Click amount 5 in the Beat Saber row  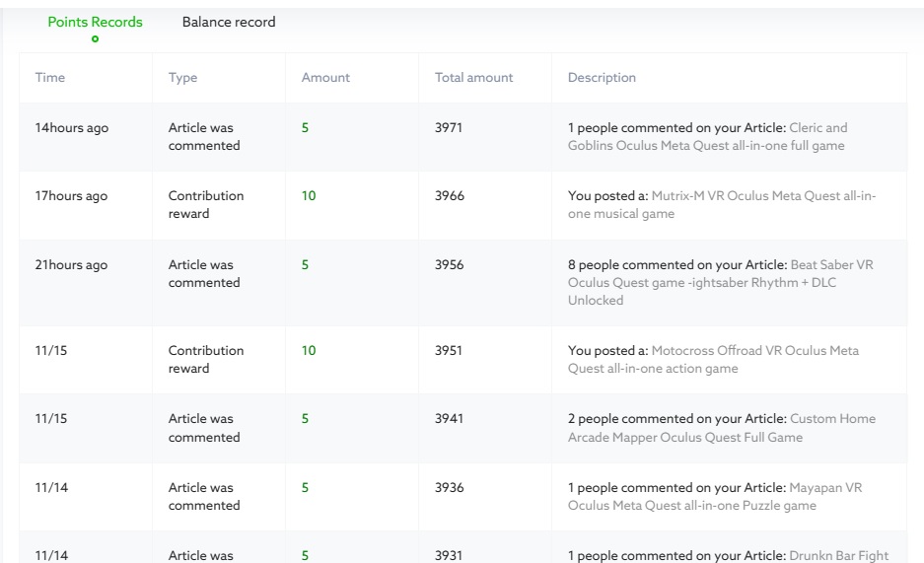coord(306,264)
